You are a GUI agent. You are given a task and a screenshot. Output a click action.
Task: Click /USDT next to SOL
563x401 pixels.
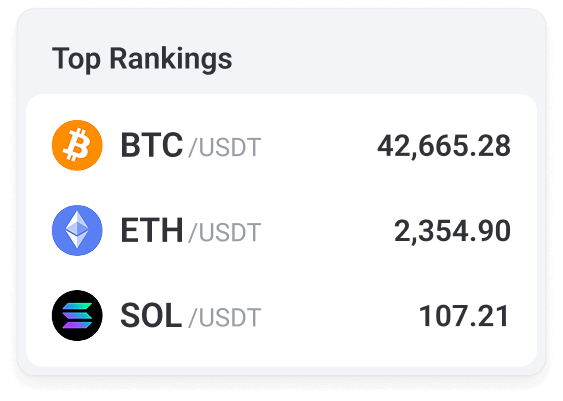(225, 318)
